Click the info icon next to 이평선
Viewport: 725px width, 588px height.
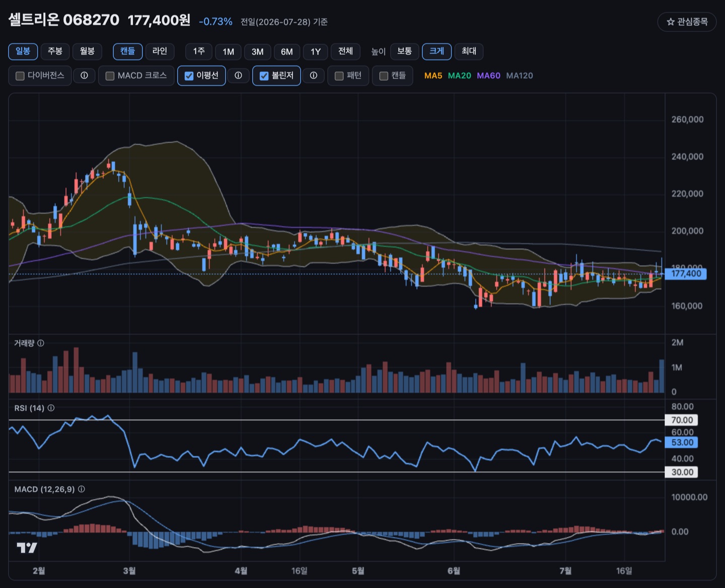click(238, 76)
